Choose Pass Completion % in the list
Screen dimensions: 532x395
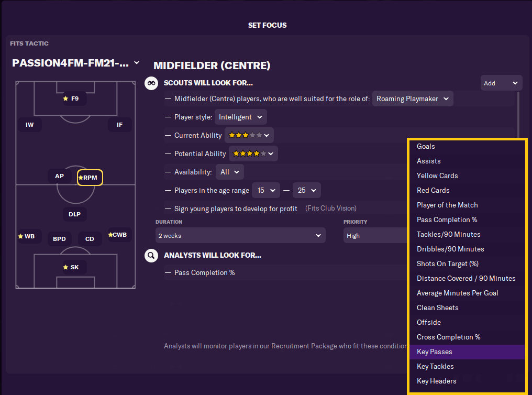click(x=467, y=220)
